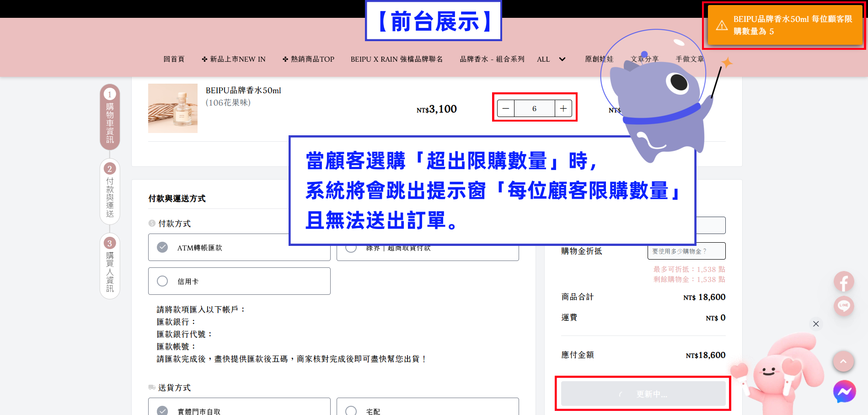This screenshot has height=415, width=868.
Task: Decrease quantity with the minus button
Action: pos(506,108)
